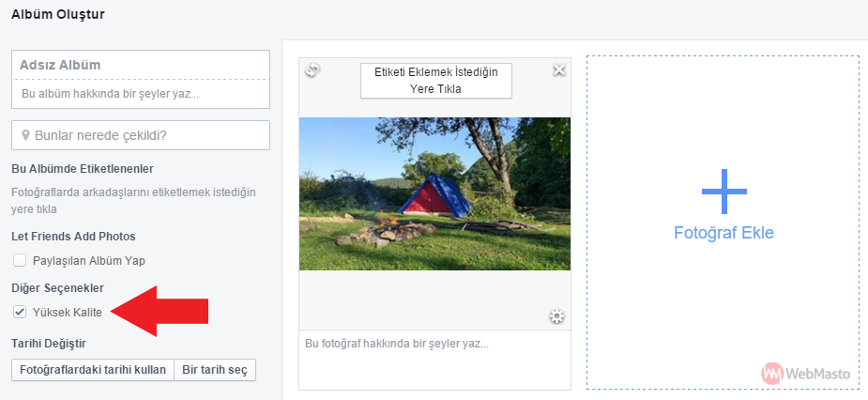
Task: Click the Adsız Albüm title field
Action: point(141,65)
